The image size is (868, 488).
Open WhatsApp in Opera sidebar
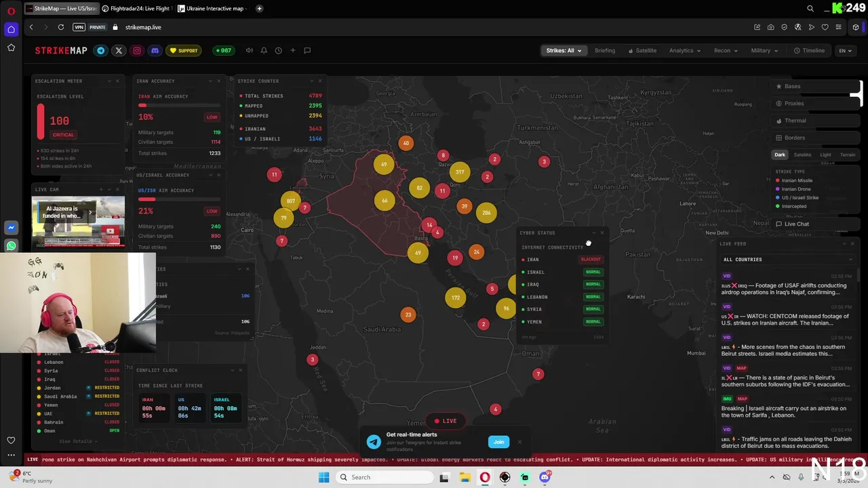point(11,245)
